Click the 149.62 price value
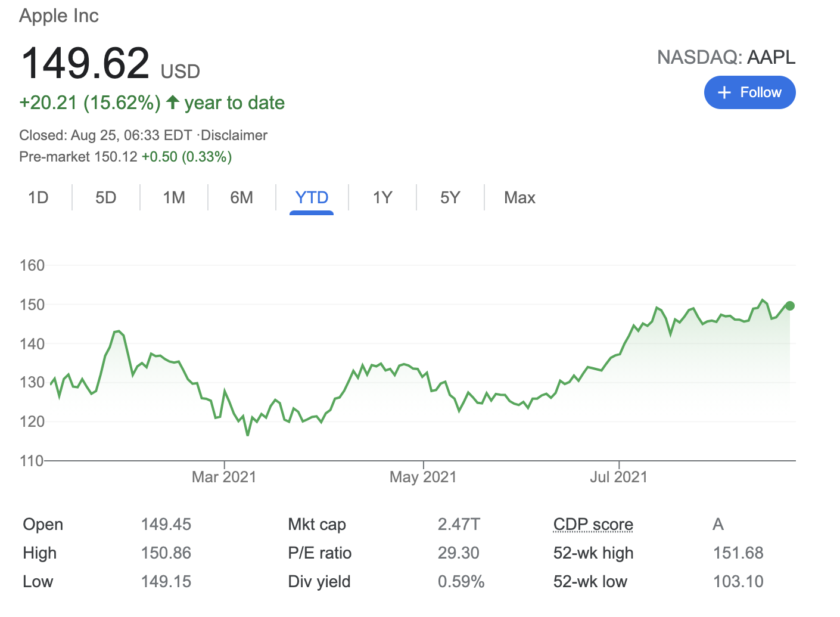The height and width of the screenshot is (617, 840). (85, 63)
